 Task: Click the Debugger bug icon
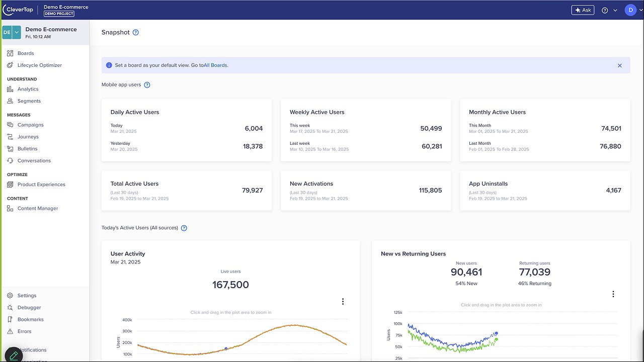(x=10, y=308)
